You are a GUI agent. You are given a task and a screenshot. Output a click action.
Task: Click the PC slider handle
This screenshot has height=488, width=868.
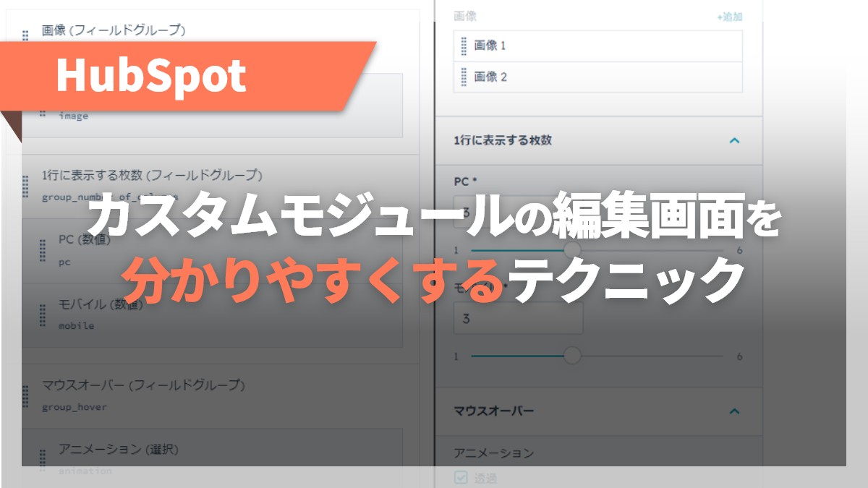(x=572, y=250)
